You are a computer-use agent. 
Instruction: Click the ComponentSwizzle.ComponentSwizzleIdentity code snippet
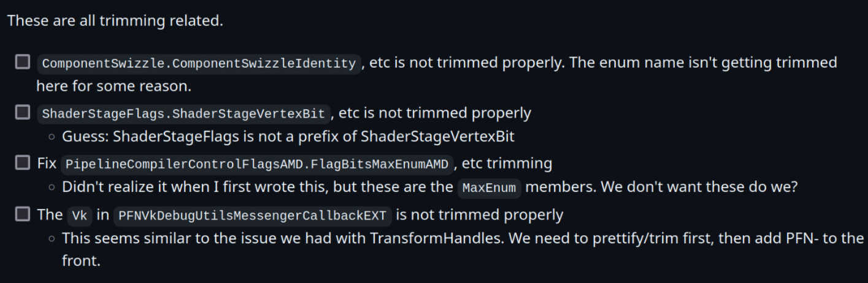(199, 63)
